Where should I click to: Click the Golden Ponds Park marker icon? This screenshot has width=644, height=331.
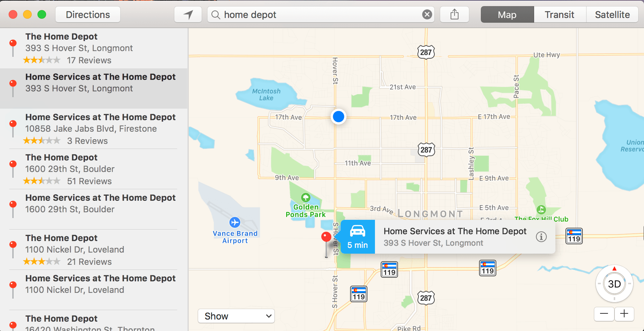(306, 197)
